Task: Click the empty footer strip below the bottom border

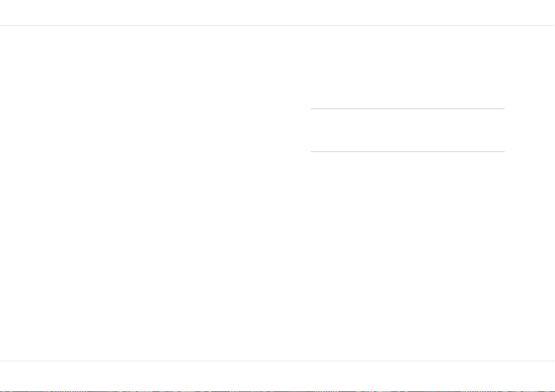Action: 278,376
